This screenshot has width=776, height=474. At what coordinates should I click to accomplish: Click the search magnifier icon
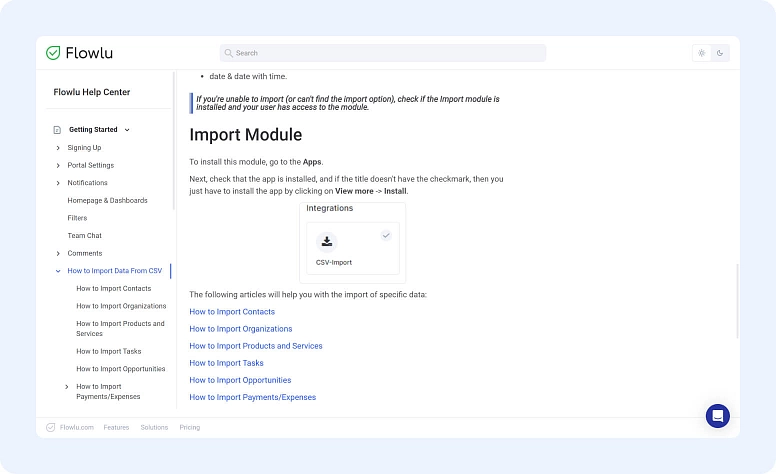pyautogui.click(x=228, y=53)
